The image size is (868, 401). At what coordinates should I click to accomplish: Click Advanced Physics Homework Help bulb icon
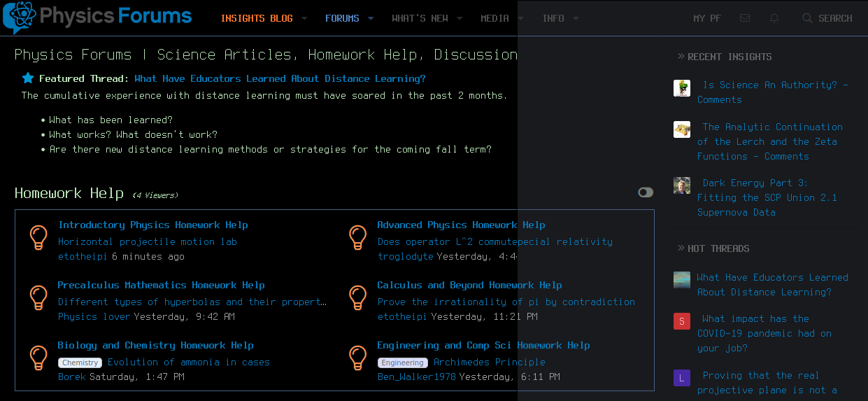click(357, 237)
